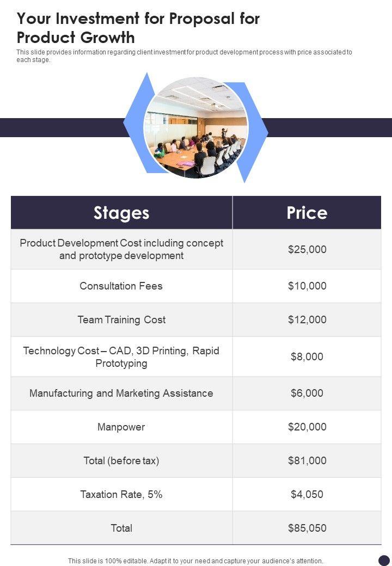Select the 'Manpower' stage cell
Image resolution: width=392 pixels, height=566 pixels.
tap(121, 427)
